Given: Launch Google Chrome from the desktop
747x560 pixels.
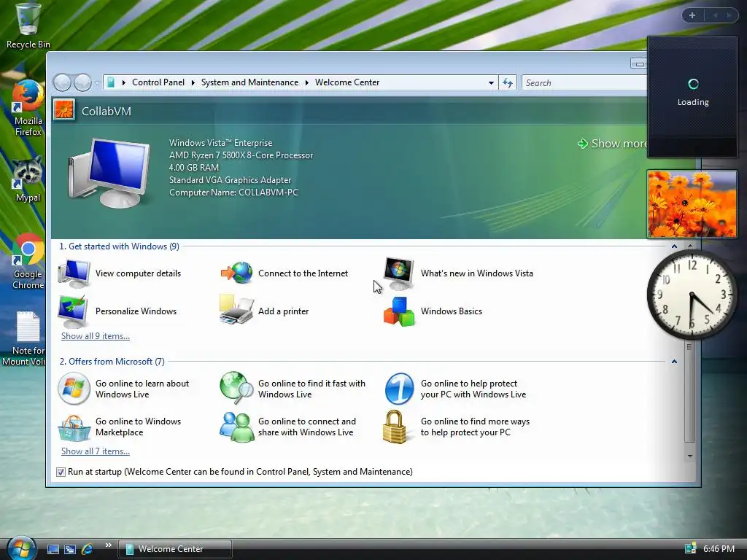Looking at the screenshot, I should pyautogui.click(x=28, y=262).
